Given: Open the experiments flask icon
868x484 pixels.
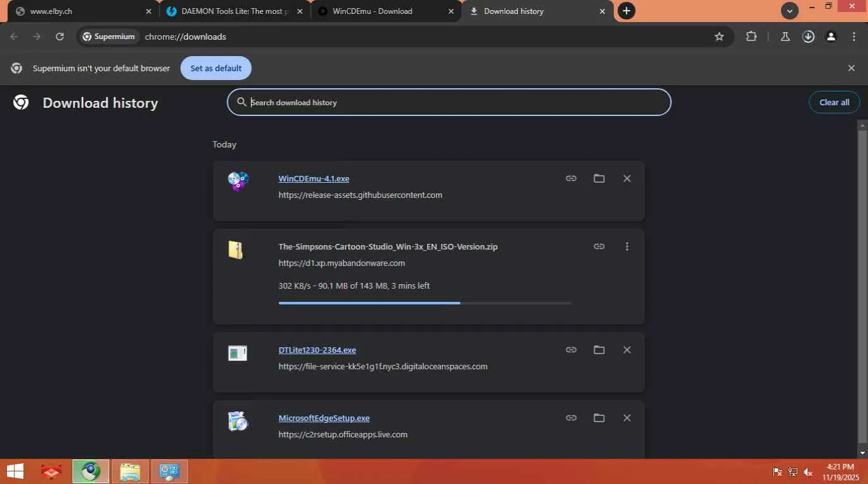Looking at the screenshot, I should [785, 37].
